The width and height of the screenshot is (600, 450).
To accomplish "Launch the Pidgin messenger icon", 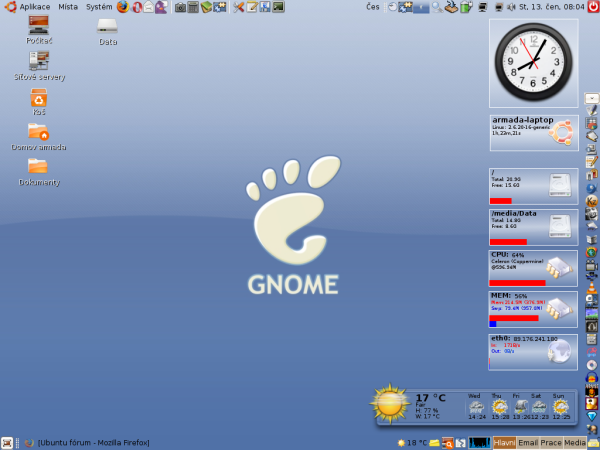I will (x=161, y=7).
